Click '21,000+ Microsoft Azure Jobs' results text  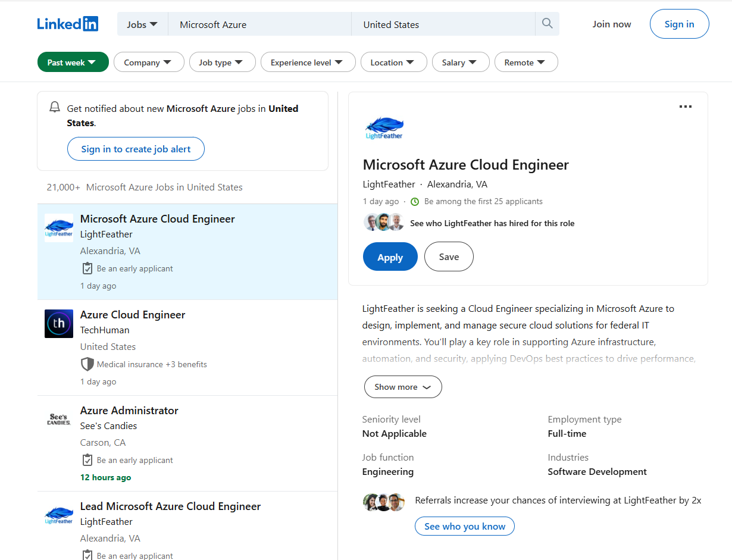[145, 187]
